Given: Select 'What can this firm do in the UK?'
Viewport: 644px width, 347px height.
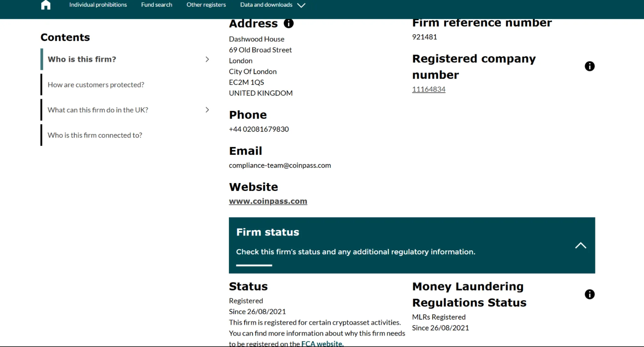Looking at the screenshot, I should (98, 110).
